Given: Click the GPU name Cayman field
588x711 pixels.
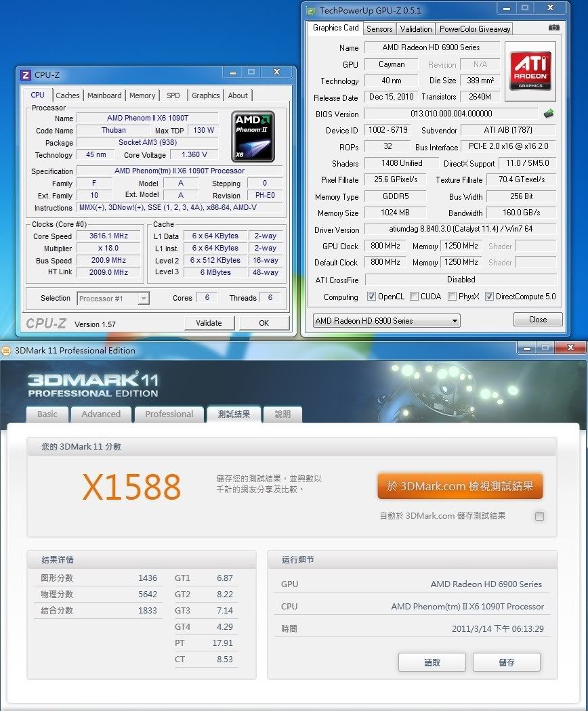Looking at the screenshot, I should pyautogui.click(x=391, y=64).
